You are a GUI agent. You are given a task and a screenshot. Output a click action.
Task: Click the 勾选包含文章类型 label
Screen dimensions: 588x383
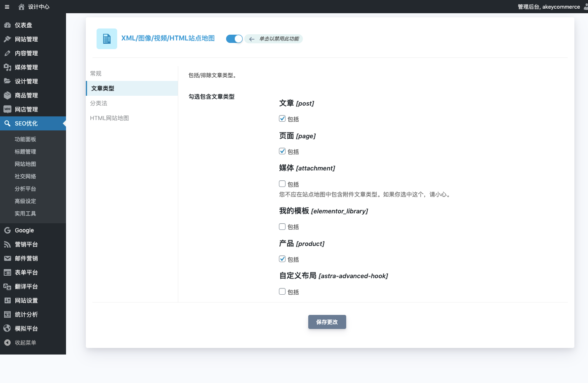coord(212,97)
